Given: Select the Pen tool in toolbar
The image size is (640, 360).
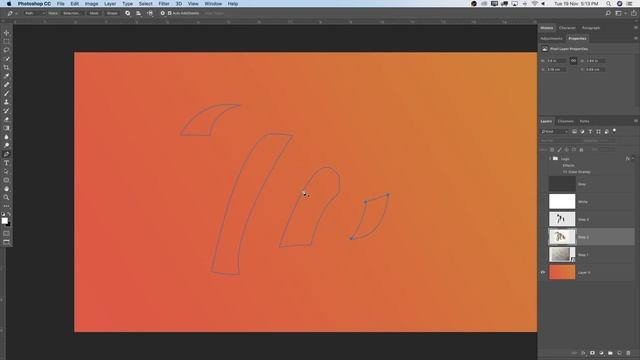Looking at the screenshot, I should 6,154.
